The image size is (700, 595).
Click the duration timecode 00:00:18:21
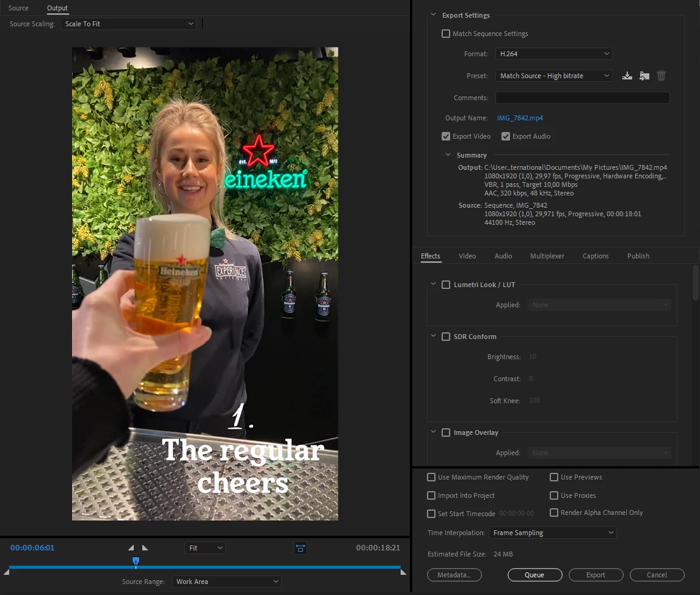point(377,548)
